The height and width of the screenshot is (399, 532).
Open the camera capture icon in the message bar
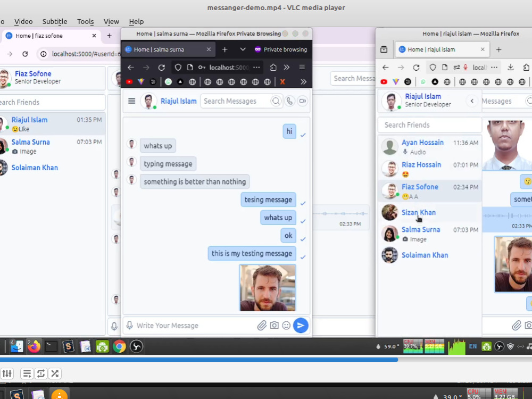coord(274,326)
